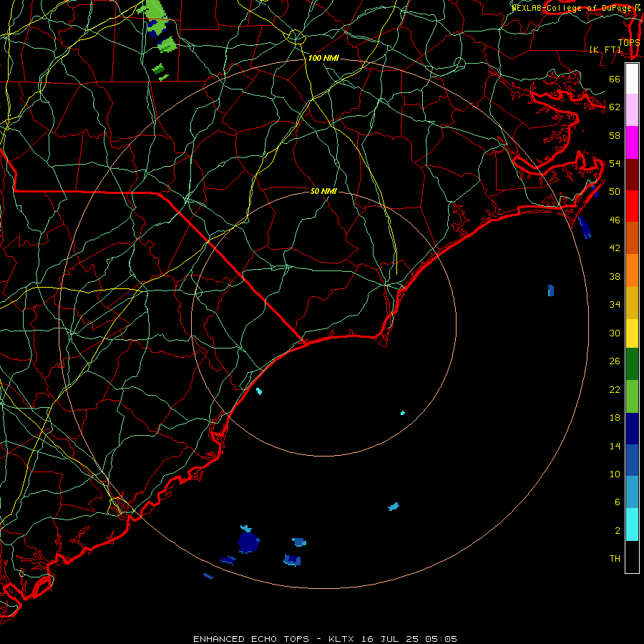Click the navy blue legend swatch

tap(632, 429)
